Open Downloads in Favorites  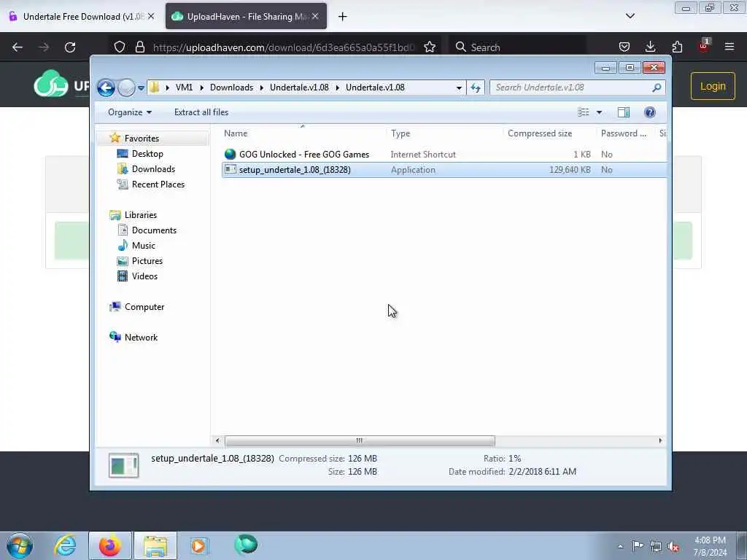(x=153, y=169)
